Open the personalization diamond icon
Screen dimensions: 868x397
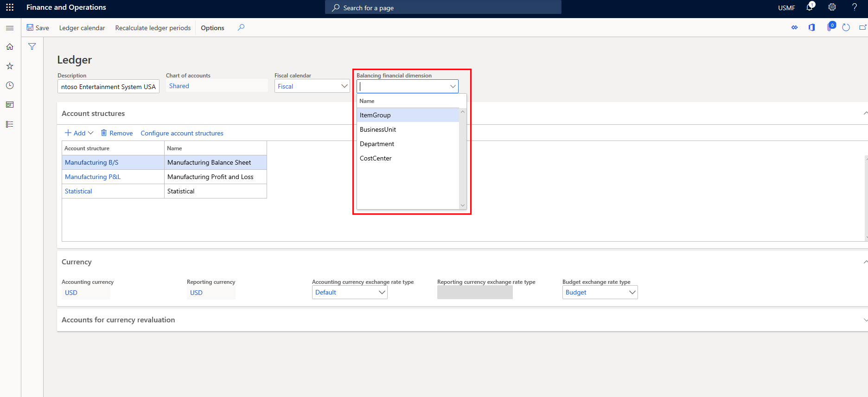coord(795,27)
